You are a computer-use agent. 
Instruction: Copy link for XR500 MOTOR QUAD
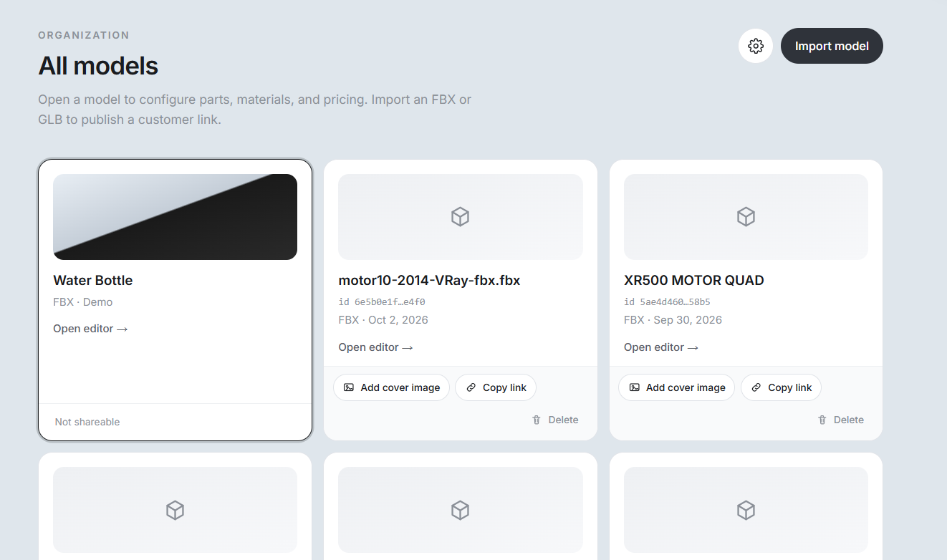[781, 387]
